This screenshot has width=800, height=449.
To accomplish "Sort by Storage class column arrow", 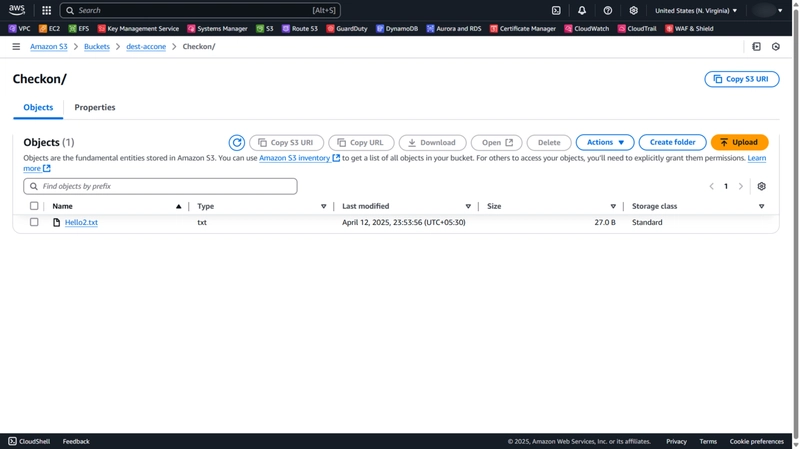I will point(761,206).
